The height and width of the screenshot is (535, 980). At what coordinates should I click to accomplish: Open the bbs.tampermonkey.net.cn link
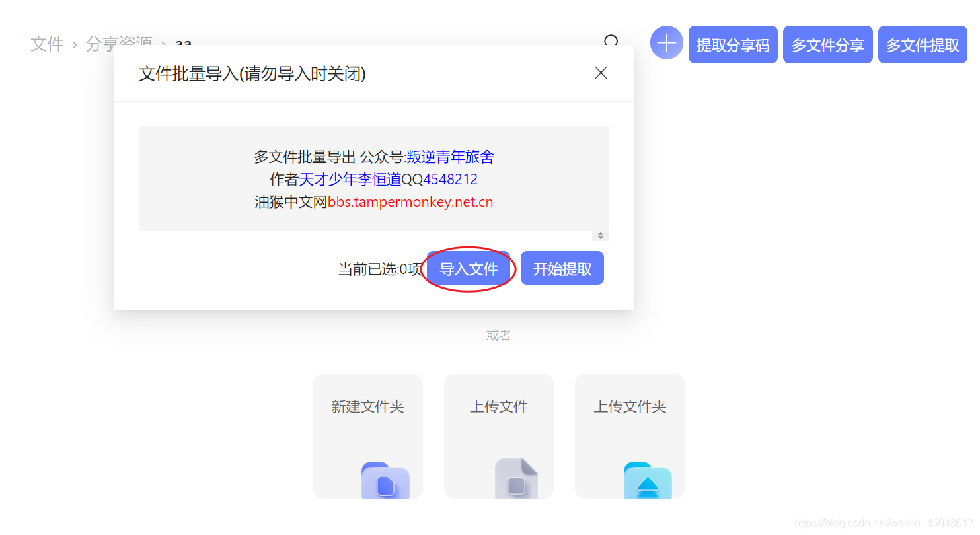(410, 202)
